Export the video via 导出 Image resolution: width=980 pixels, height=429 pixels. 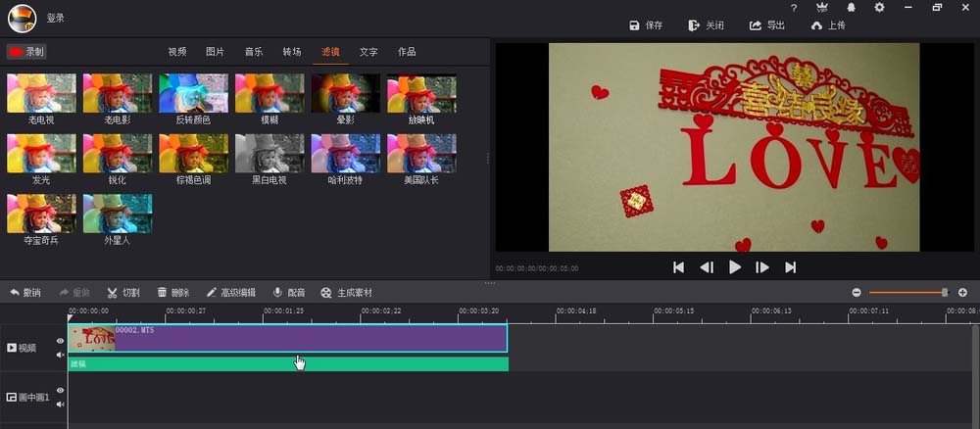pos(767,25)
